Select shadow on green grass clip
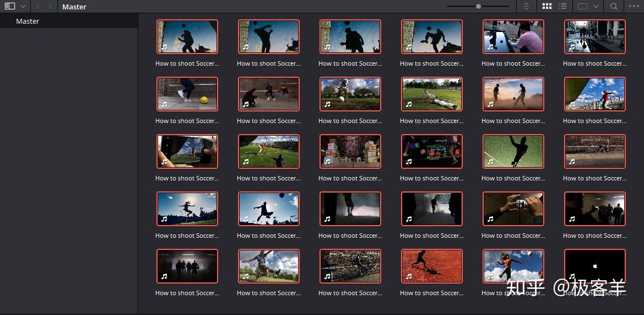The width and height of the screenshot is (644, 315). 513,151
